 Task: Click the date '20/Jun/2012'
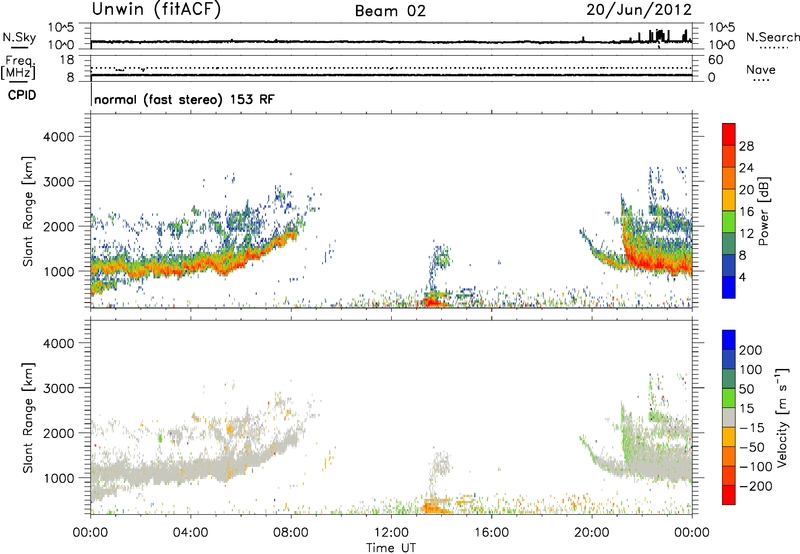tap(639, 10)
